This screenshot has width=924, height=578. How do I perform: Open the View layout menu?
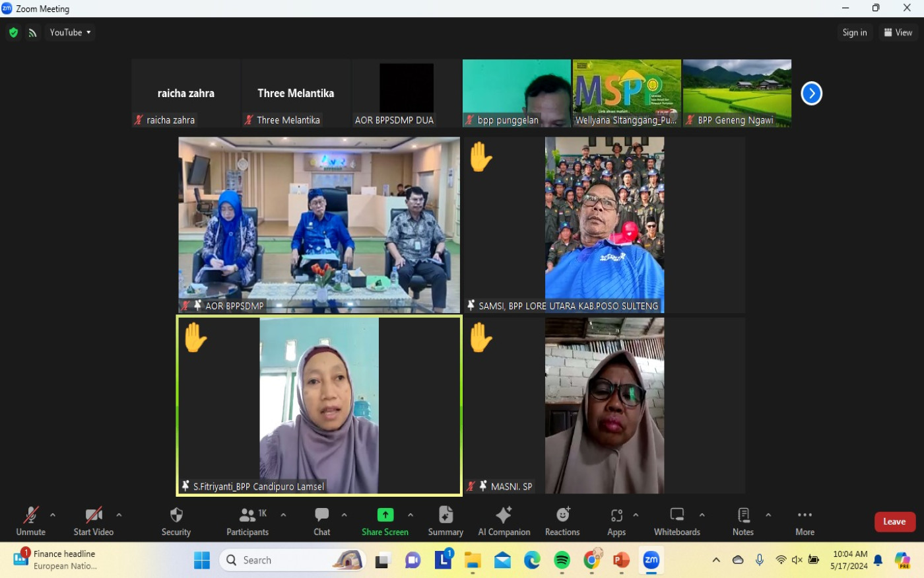(x=898, y=32)
